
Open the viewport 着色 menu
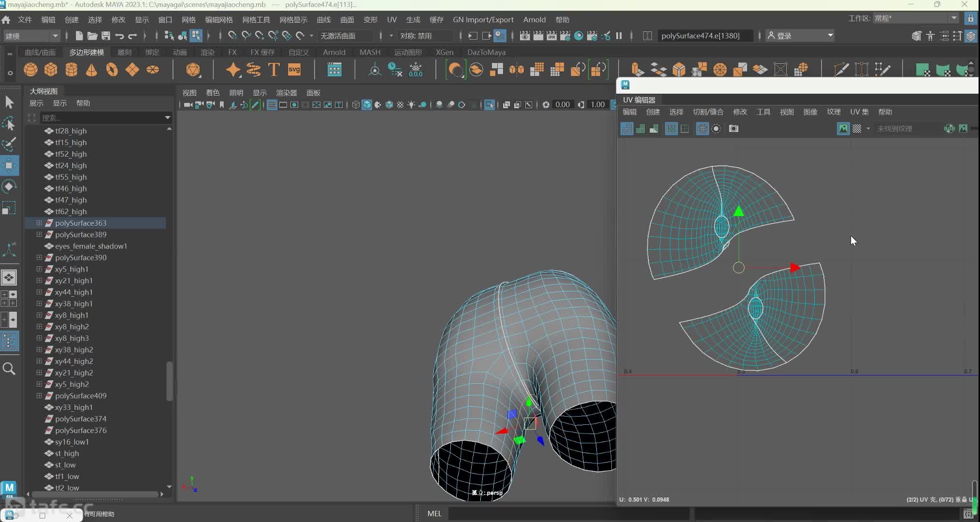pyautogui.click(x=213, y=93)
